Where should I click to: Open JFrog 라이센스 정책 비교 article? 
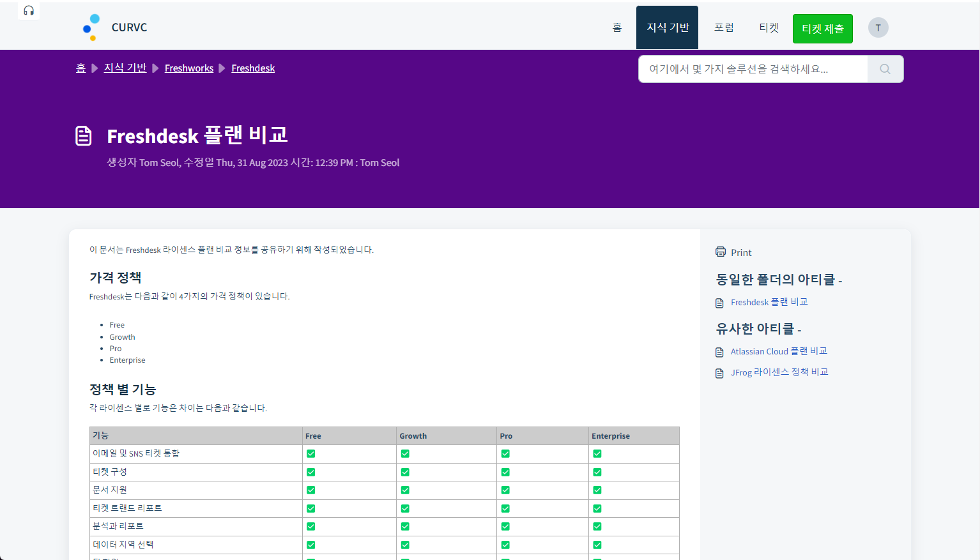(779, 372)
